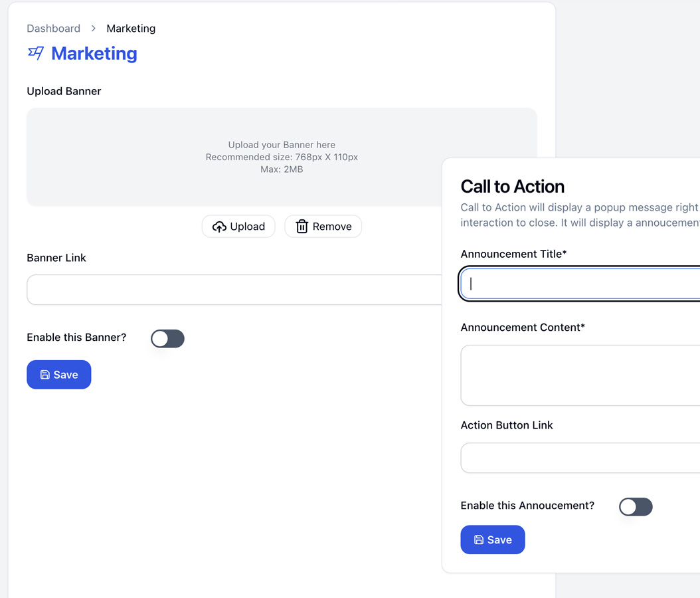Image resolution: width=700 pixels, height=598 pixels.
Task: Click the Marketing page heading
Action: [x=94, y=54]
